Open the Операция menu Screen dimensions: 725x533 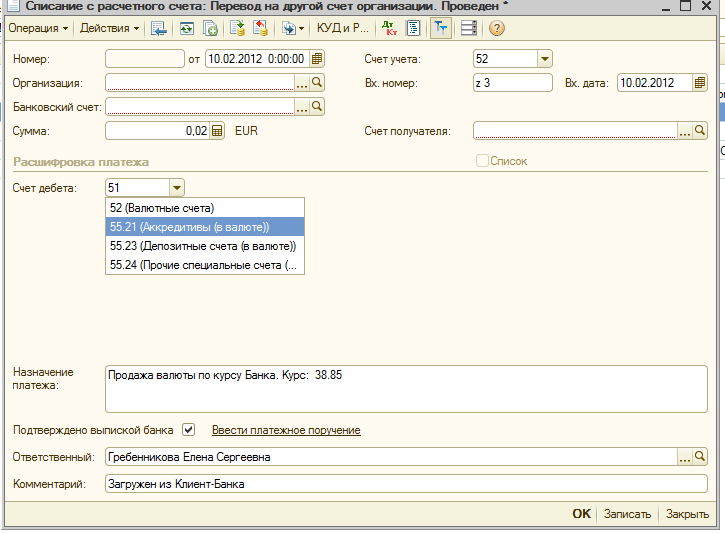(x=36, y=28)
